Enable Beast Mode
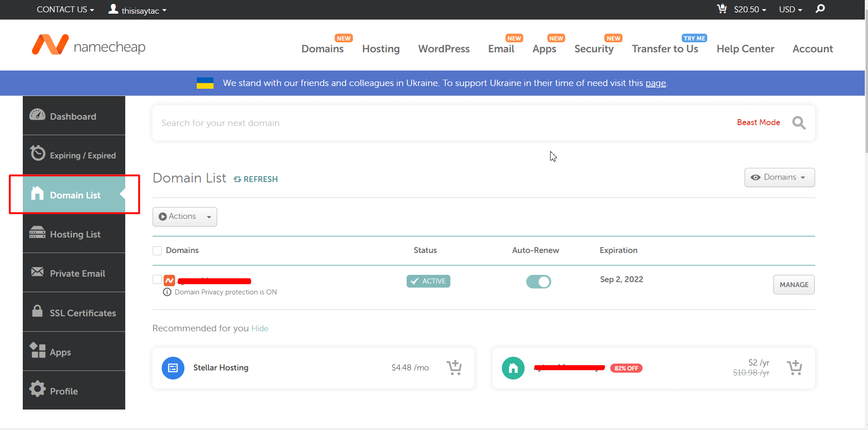The height and width of the screenshot is (430, 868). click(x=758, y=122)
